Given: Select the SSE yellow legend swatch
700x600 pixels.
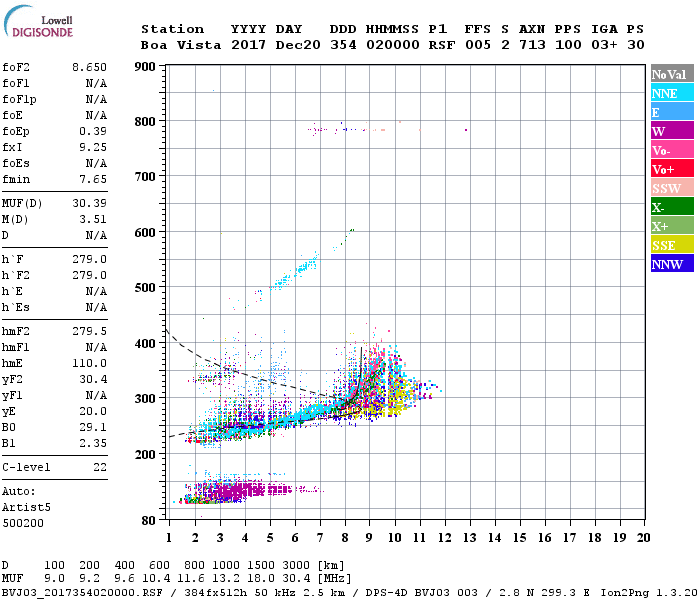Looking at the screenshot, I should pyautogui.click(x=672, y=245).
